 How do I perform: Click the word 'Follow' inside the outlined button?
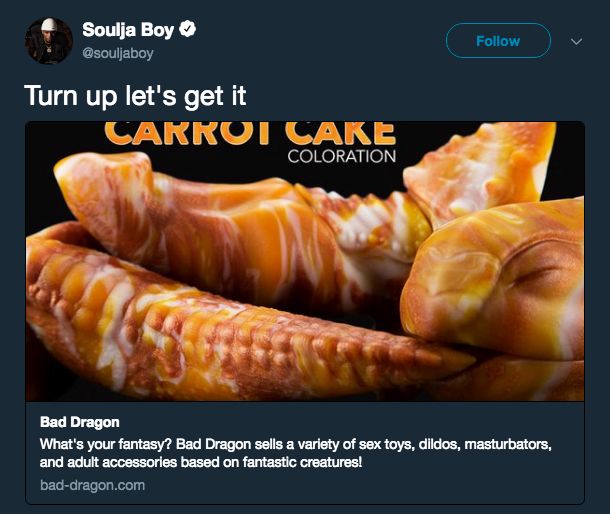[x=498, y=41]
